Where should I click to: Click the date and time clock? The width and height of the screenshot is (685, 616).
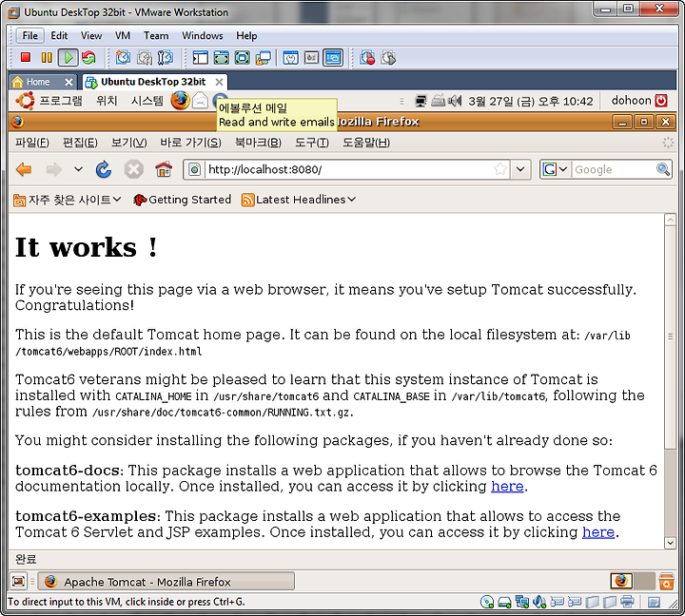tap(530, 102)
